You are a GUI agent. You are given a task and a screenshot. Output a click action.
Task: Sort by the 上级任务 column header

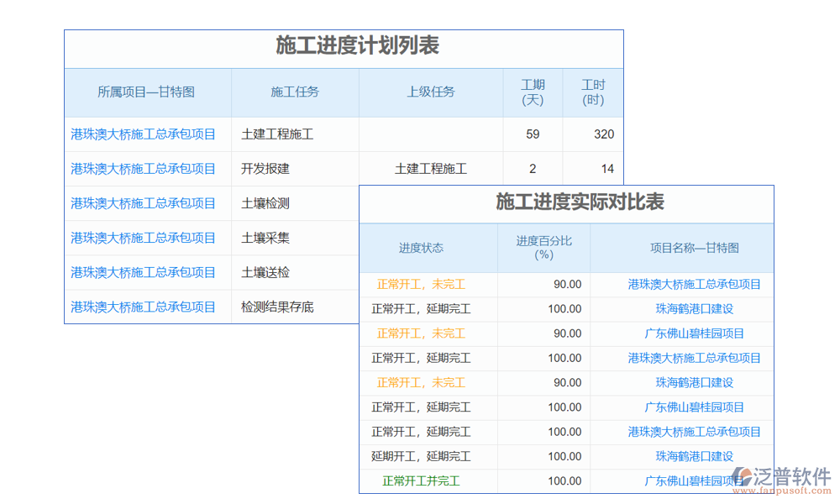[431, 92]
